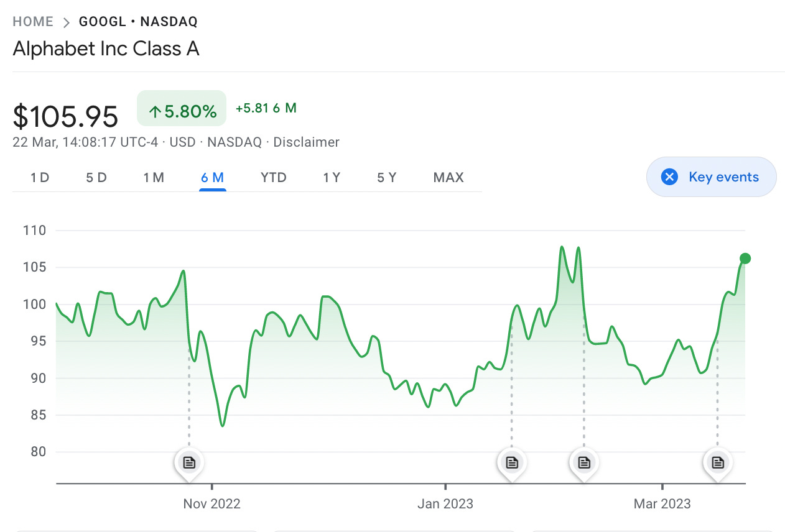The height and width of the screenshot is (532, 785).
Task: Open the key event marker after Mar 2023
Action: coord(718,462)
